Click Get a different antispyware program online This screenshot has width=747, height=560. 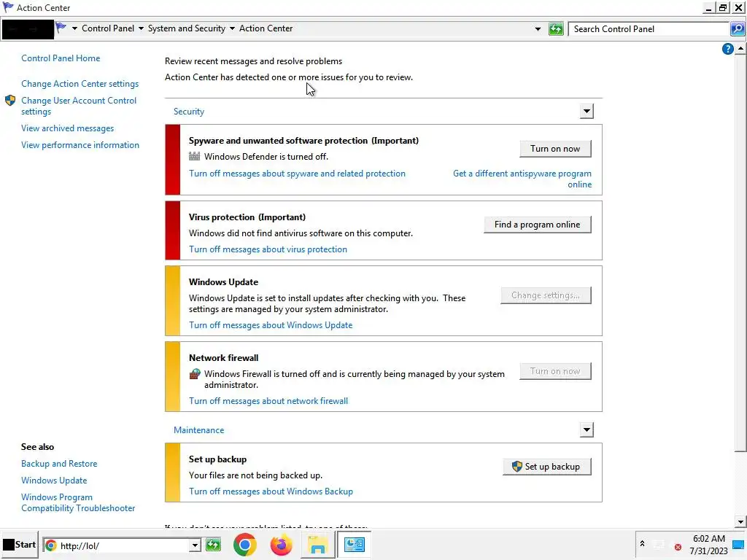522,179
